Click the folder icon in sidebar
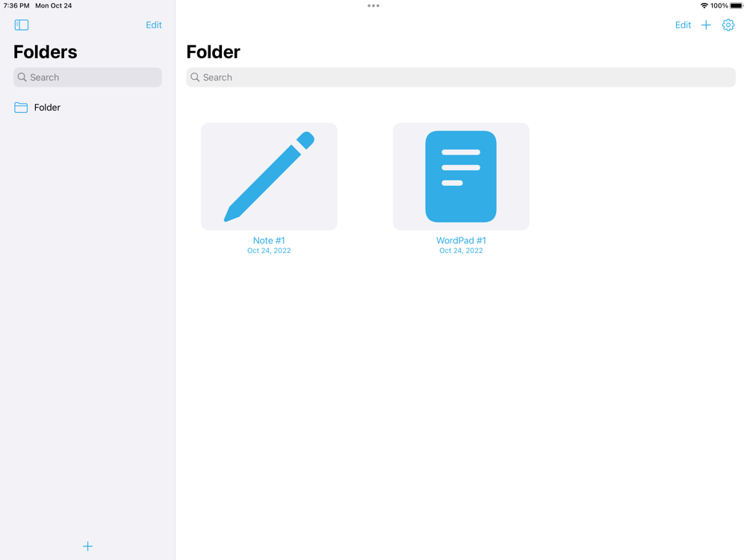The image size is (747, 560). (21, 107)
